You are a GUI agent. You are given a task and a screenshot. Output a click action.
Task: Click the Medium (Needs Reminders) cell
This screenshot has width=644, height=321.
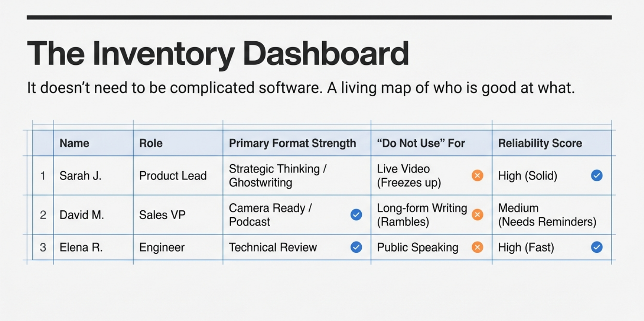tap(547, 215)
